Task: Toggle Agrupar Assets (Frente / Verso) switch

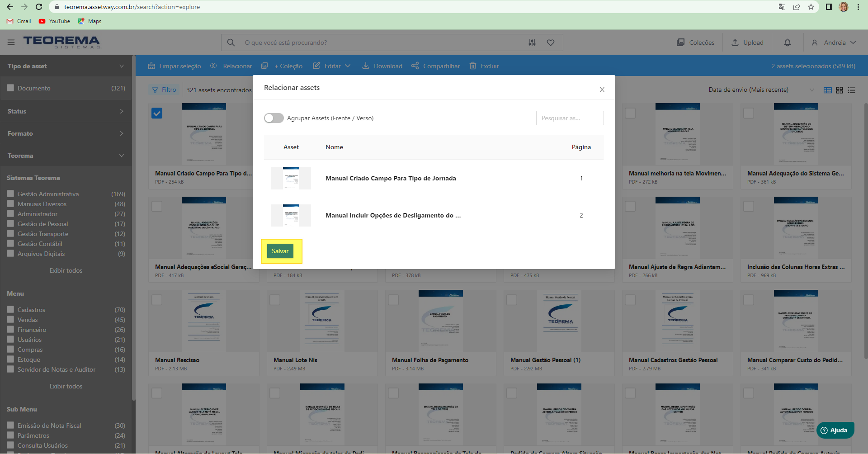Action: tap(274, 118)
